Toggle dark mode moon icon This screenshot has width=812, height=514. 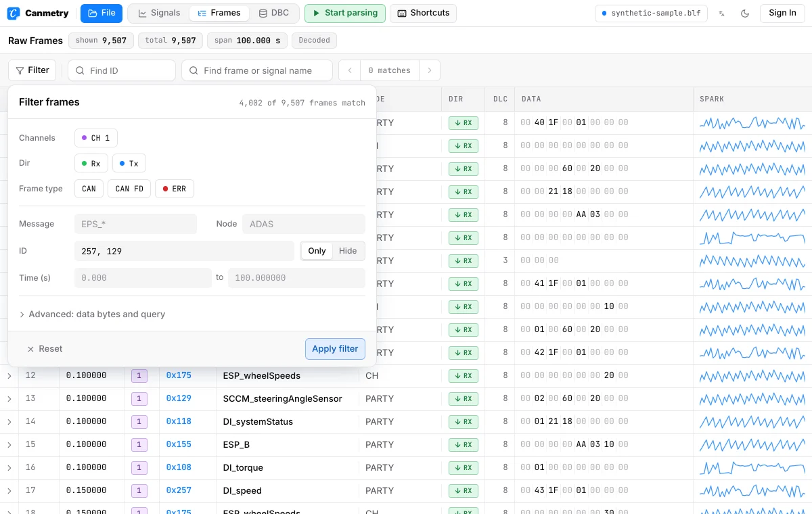tap(745, 13)
